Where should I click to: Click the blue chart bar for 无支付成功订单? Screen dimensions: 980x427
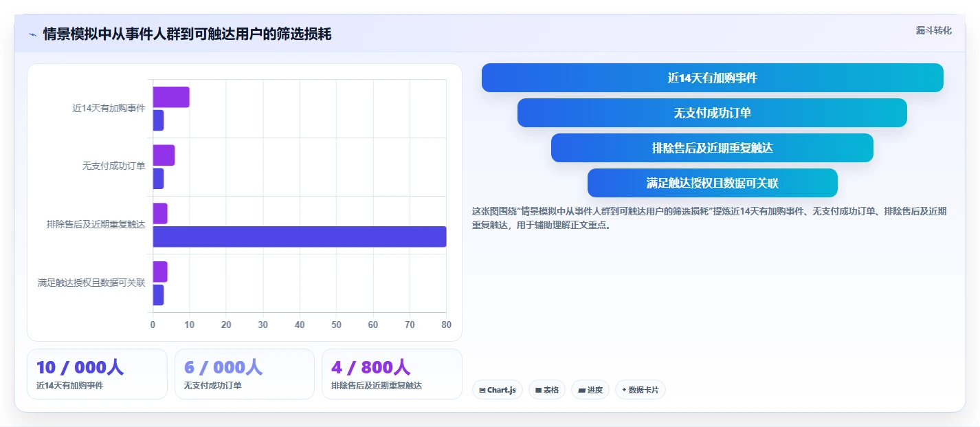coord(158,179)
